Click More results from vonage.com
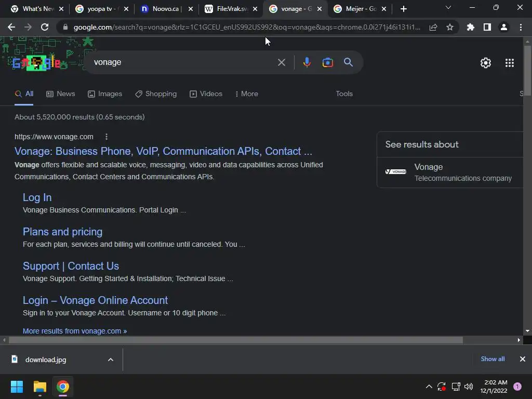Image resolution: width=532 pixels, height=399 pixels. 75,331
